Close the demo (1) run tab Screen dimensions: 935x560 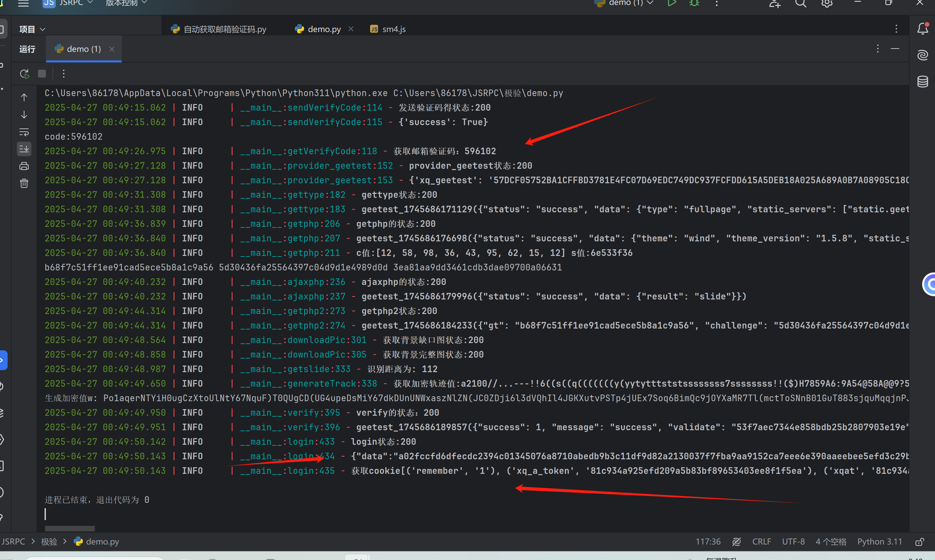point(112,49)
